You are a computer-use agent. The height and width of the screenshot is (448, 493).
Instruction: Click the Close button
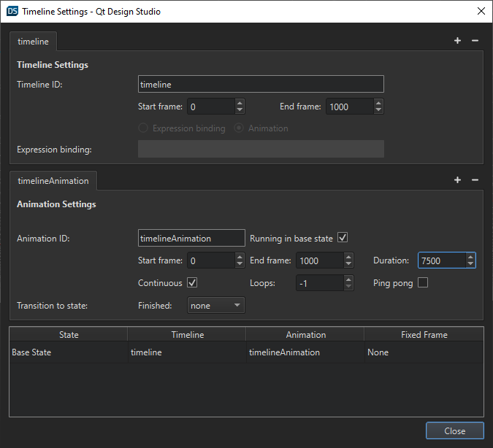tap(454, 430)
